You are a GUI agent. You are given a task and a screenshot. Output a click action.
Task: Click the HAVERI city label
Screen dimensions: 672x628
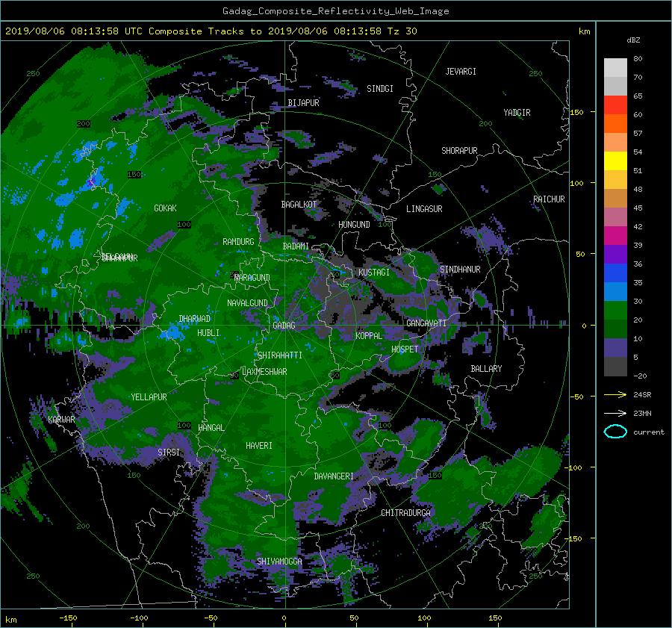click(259, 446)
